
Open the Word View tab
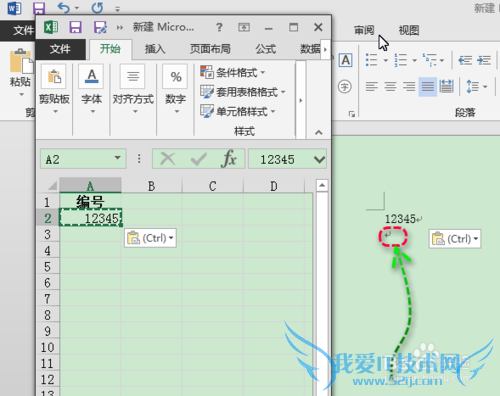click(x=409, y=30)
